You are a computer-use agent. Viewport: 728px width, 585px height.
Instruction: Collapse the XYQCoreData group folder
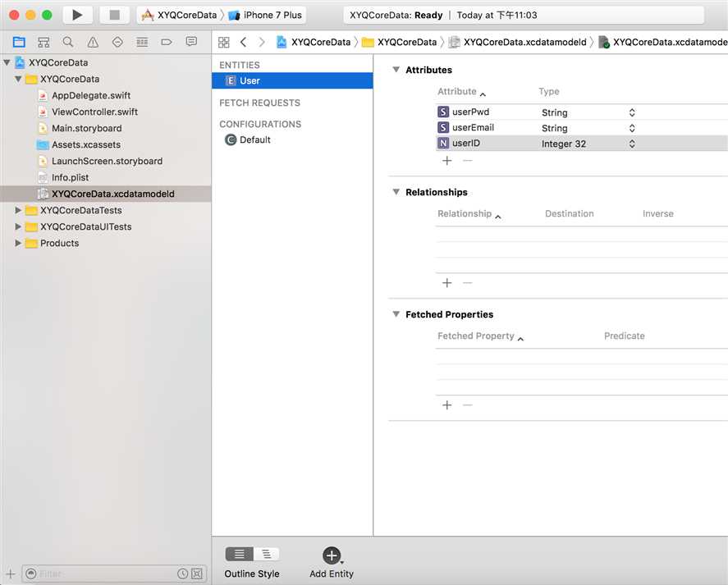(18, 79)
